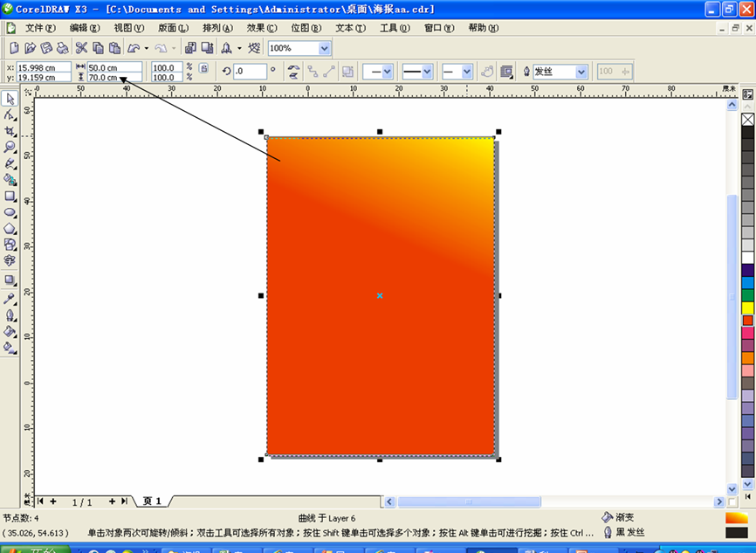
Task: Open the zoom level 100% dropdown
Action: click(x=325, y=48)
